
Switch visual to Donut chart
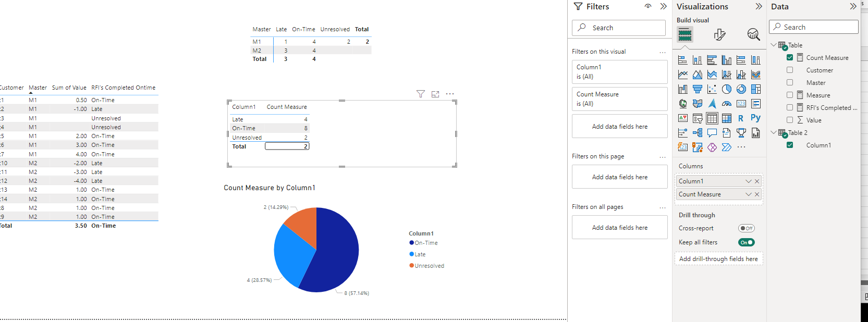741,89
